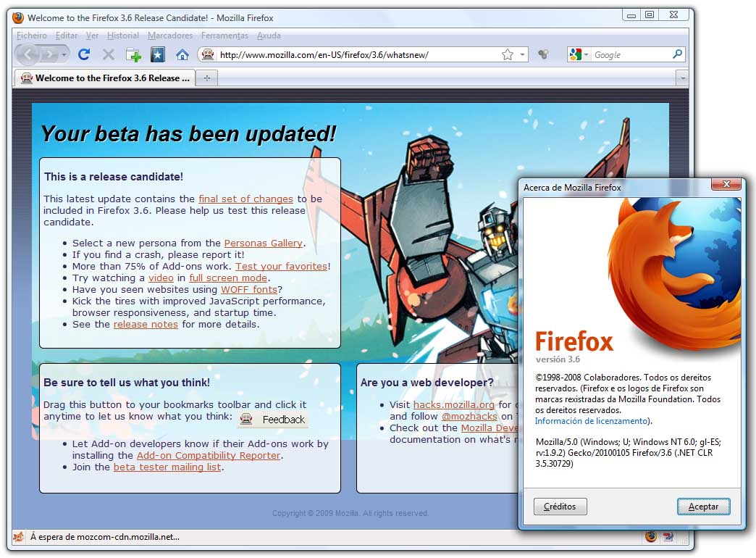Open the Personas Gallery link
This screenshot has width=756, height=558.
[264, 243]
